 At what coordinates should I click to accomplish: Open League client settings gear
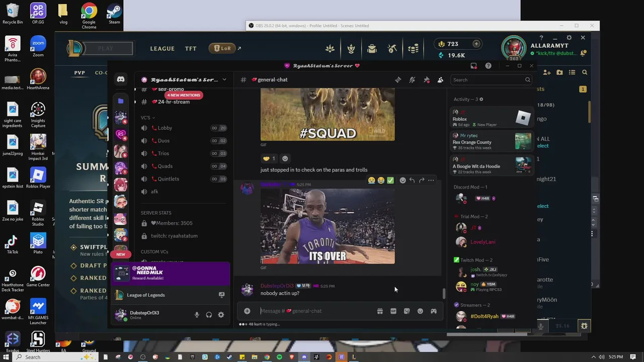[569, 38]
